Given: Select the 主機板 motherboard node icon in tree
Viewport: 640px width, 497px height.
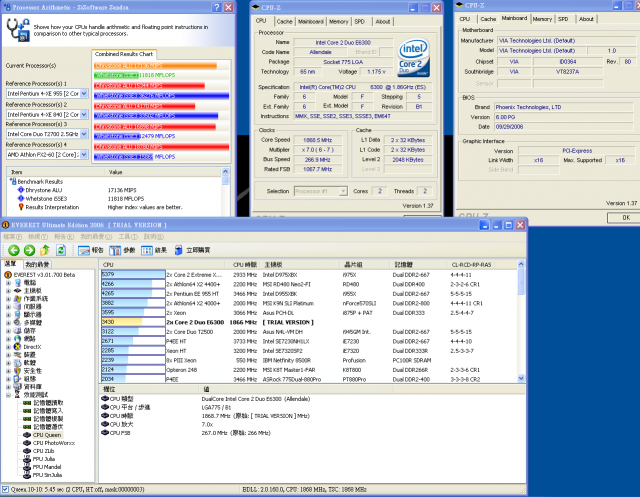Looking at the screenshot, I should pyautogui.click(x=18, y=291).
